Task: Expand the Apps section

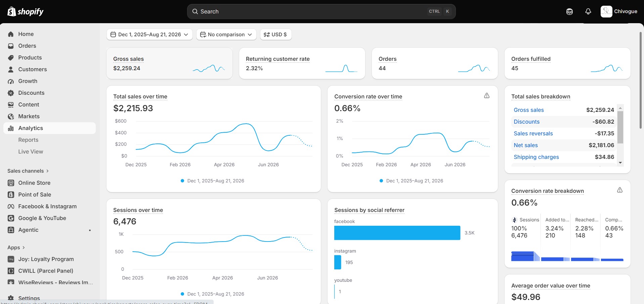Action: (16, 248)
